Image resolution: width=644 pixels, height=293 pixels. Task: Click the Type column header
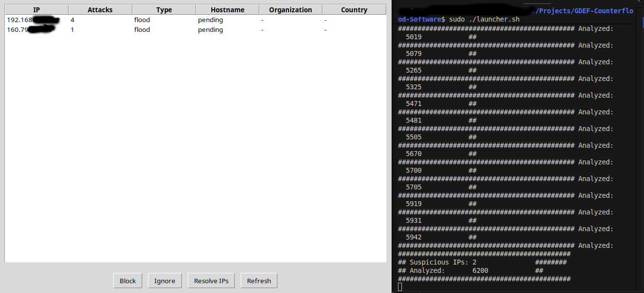(x=164, y=10)
